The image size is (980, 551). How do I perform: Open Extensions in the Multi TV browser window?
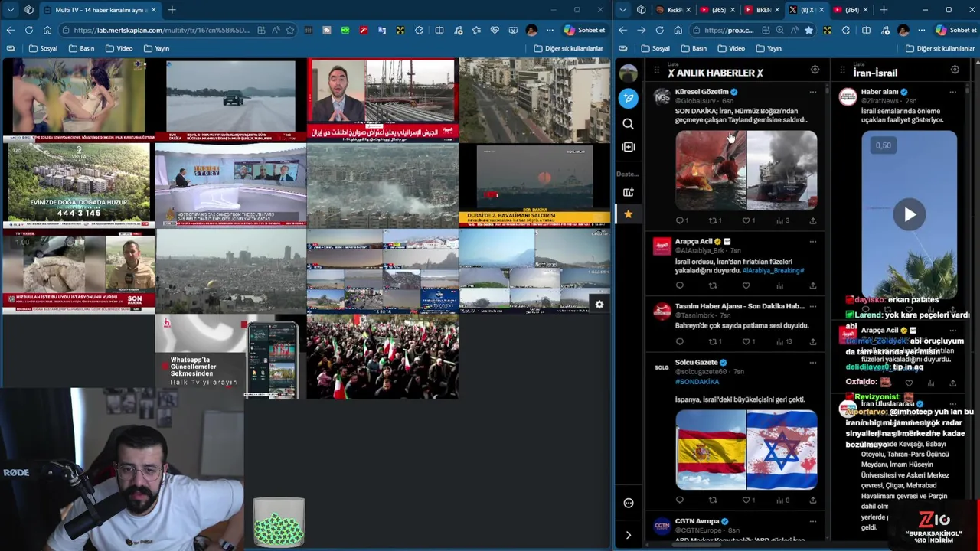tap(419, 30)
